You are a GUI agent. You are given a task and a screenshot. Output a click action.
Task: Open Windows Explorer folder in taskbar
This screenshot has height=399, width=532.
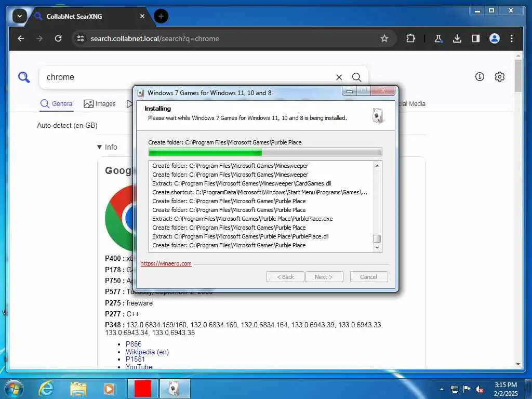click(78, 389)
